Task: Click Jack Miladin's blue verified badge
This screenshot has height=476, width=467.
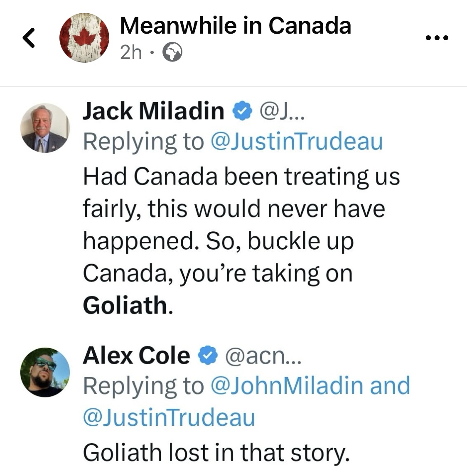Action: (242, 111)
